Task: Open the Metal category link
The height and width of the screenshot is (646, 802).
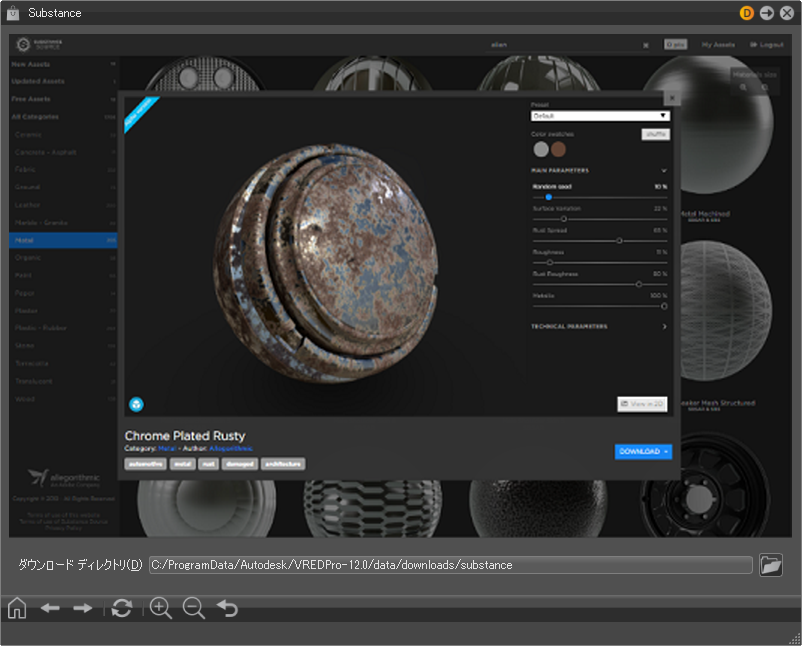Action: tap(166, 449)
